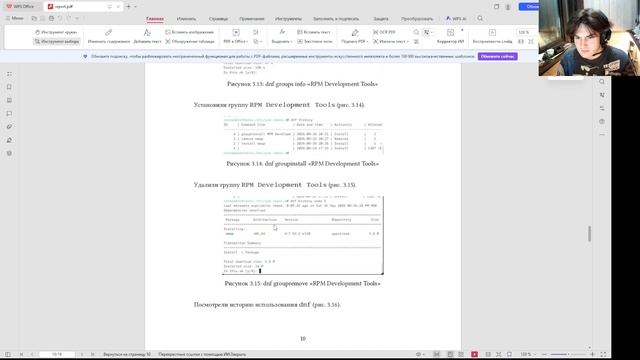Open the Convert ribbon tab

(x=417, y=19)
